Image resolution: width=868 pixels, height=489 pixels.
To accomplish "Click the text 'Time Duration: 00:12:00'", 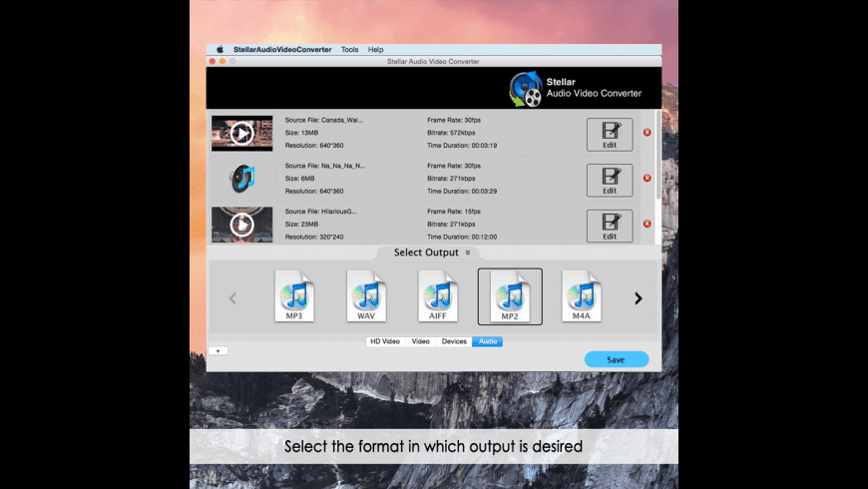I will click(x=462, y=238).
